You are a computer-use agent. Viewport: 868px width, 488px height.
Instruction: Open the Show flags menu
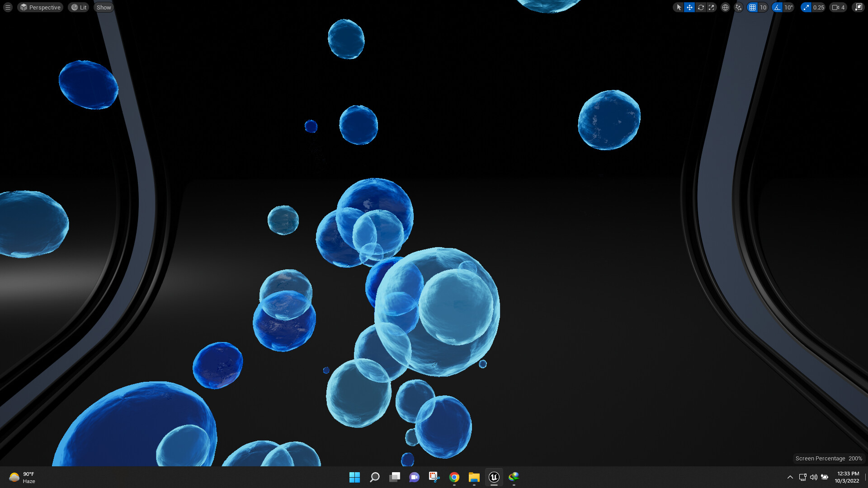(103, 7)
